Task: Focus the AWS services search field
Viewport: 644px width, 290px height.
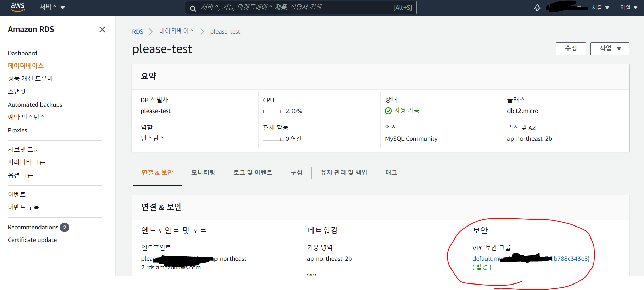Action: pos(301,8)
